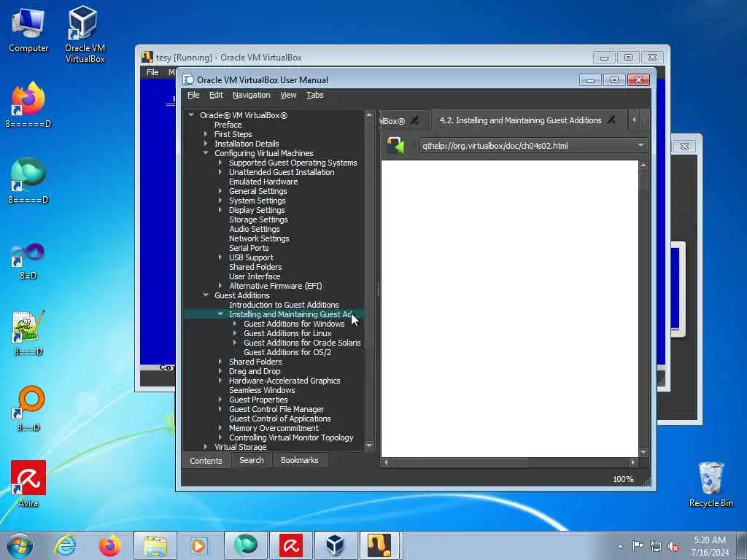Click the sync/reload icon beside the address bar
Image resolution: width=747 pixels, height=560 pixels.
(x=395, y=145)
